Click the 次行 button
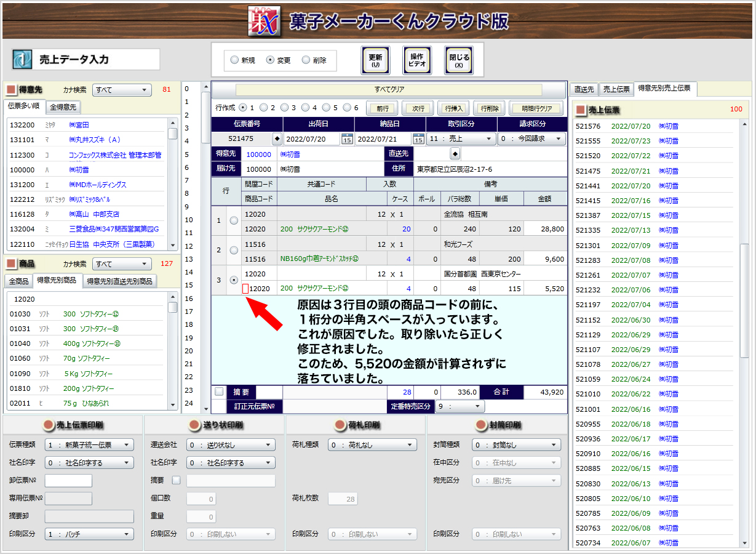Viewport: 756px width, 554px height. 418,108
